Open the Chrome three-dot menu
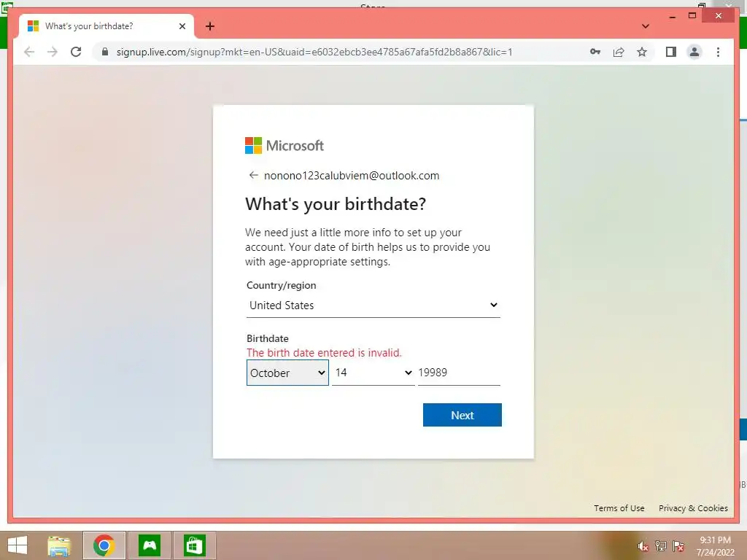 pos(718,52)
